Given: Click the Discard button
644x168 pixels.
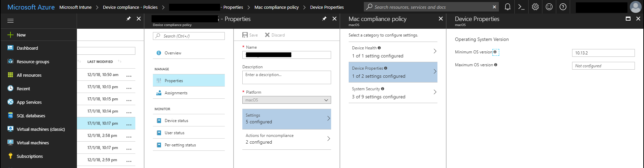Looking at the screenshot, I should (x=275, y=35).
